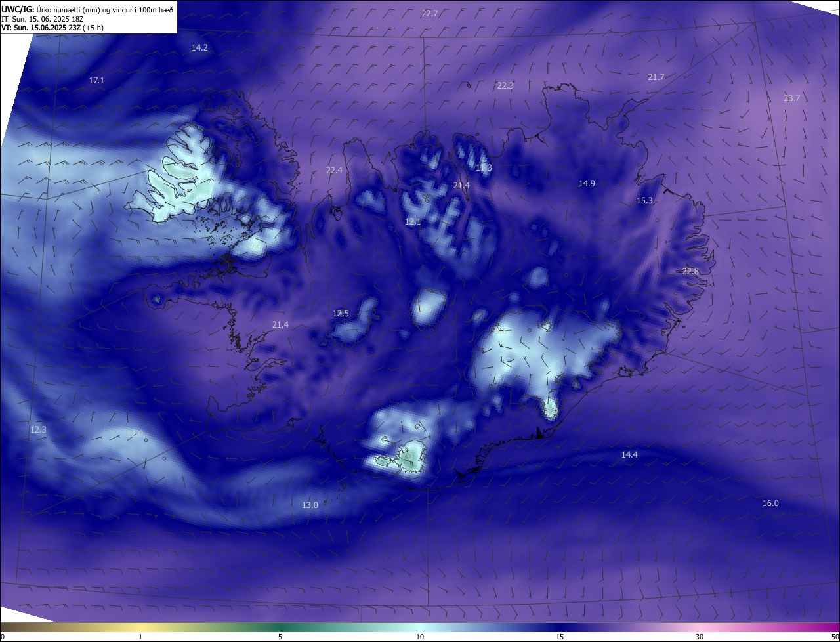The image size is (840, 642).
Task: Select the 21.4 label beside the 11.3 label
Action: 461,186
